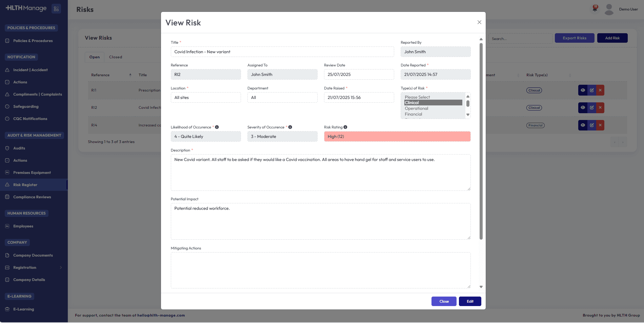Screen dimensions: 644x323
Task: Open the app grid icon beside the logo
Action: [x=56, y=9]
